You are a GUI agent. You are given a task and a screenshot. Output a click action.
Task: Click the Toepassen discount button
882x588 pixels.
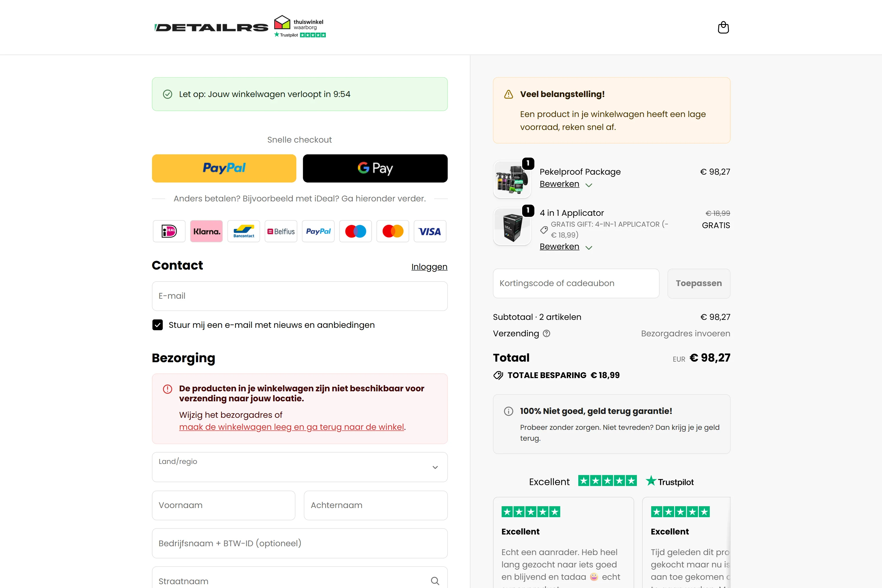(x=698, y=283)
